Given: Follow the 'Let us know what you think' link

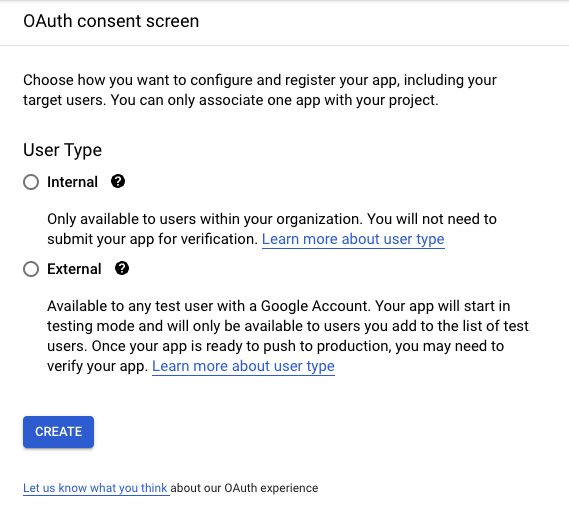Looking at the screenshot, I should (95, 488).
